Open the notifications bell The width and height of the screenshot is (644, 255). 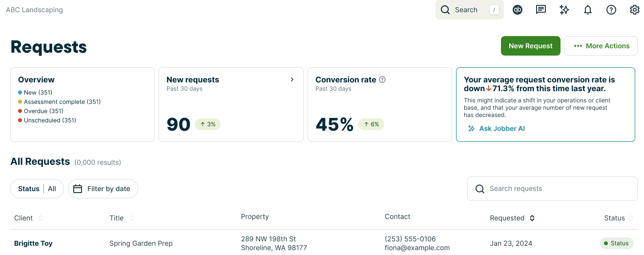point(588,10)
